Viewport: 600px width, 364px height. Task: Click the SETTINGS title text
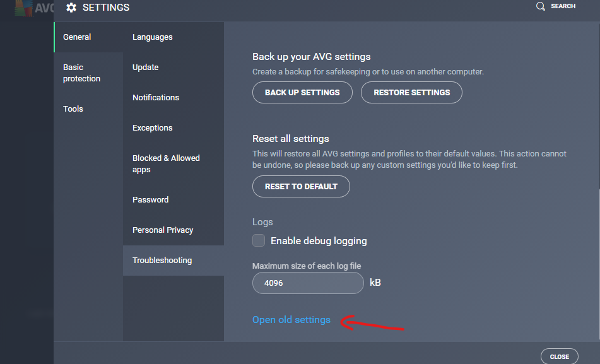(106, 8)
